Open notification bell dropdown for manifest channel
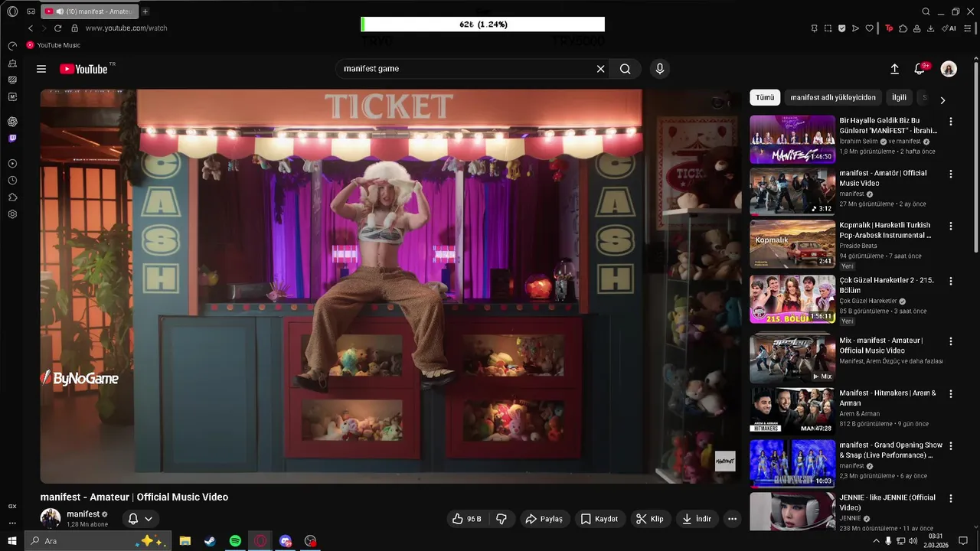The width and height of the screenshot is (980, 551). (x=140, y=519)
